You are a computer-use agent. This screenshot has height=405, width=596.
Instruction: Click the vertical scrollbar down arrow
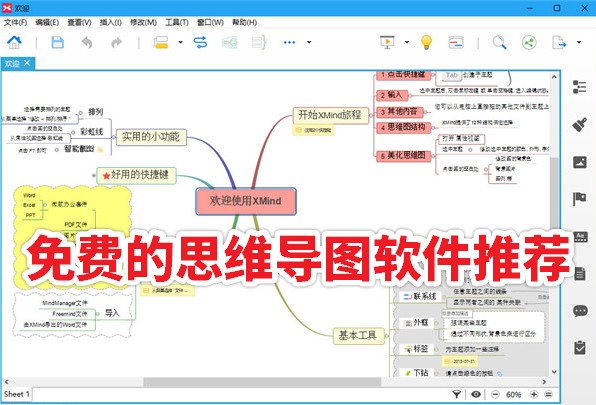(554, 372)
